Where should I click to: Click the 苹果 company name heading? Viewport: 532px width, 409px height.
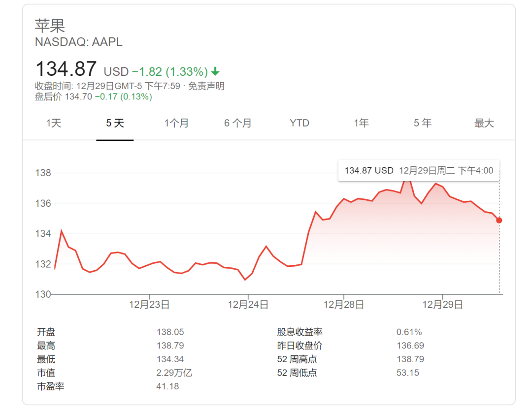[50, 25]
